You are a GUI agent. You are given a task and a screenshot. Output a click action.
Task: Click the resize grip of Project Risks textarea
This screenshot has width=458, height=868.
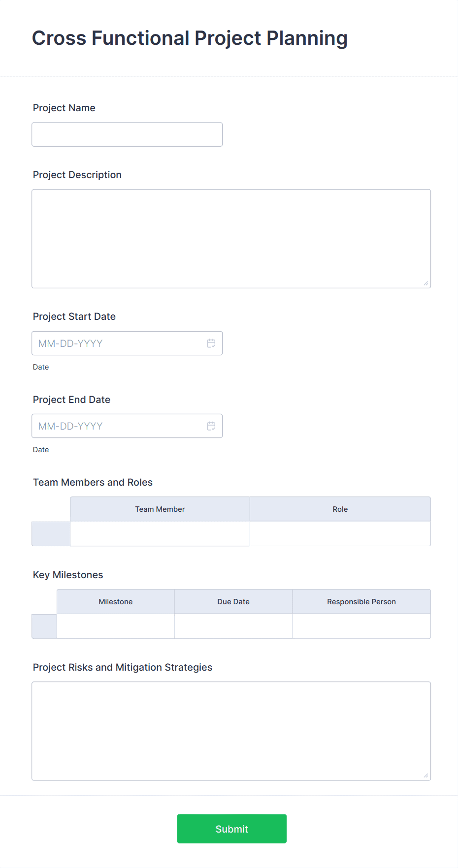tap(426, 775)
